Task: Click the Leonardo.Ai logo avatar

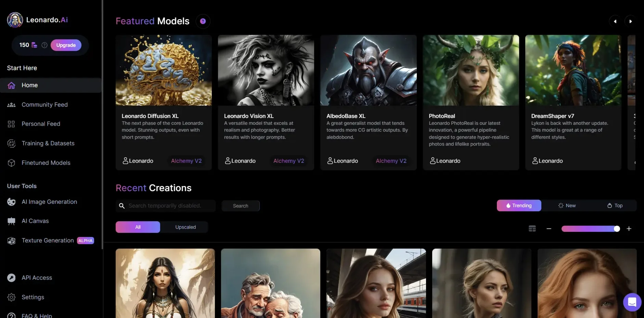Action: click(x=15, y=20)
